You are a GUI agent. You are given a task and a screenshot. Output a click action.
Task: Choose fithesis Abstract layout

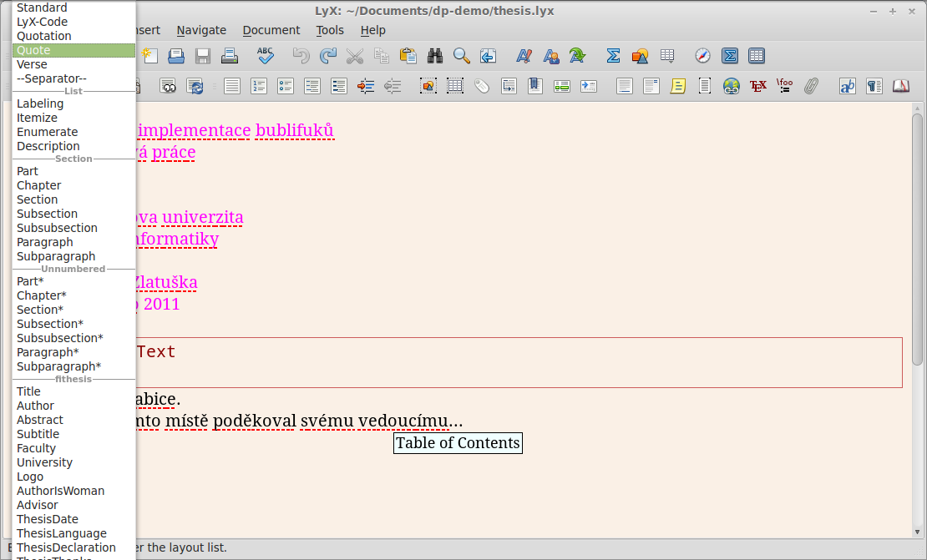tap(73, 420)
